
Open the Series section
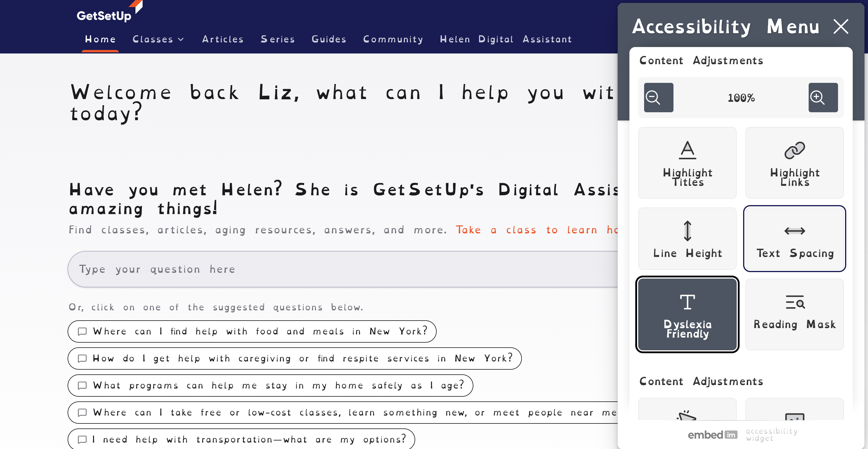point(278,39)
